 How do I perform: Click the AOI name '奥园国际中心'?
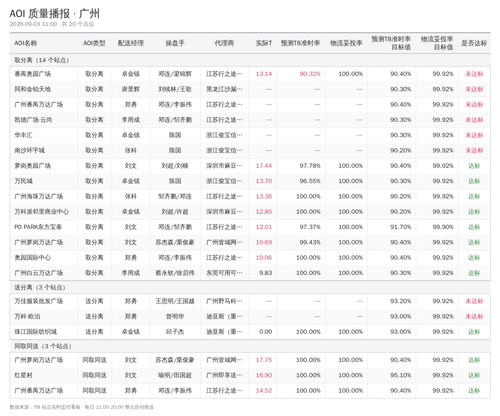[x=32, y=258]
